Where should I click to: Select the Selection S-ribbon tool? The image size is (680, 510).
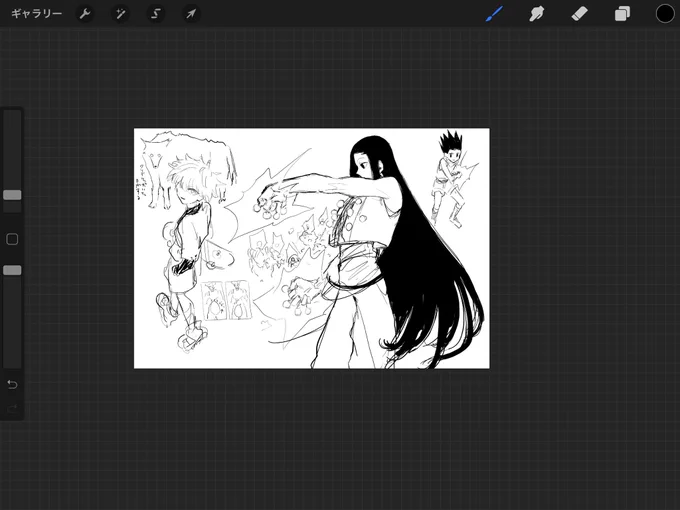coord(156,14)
